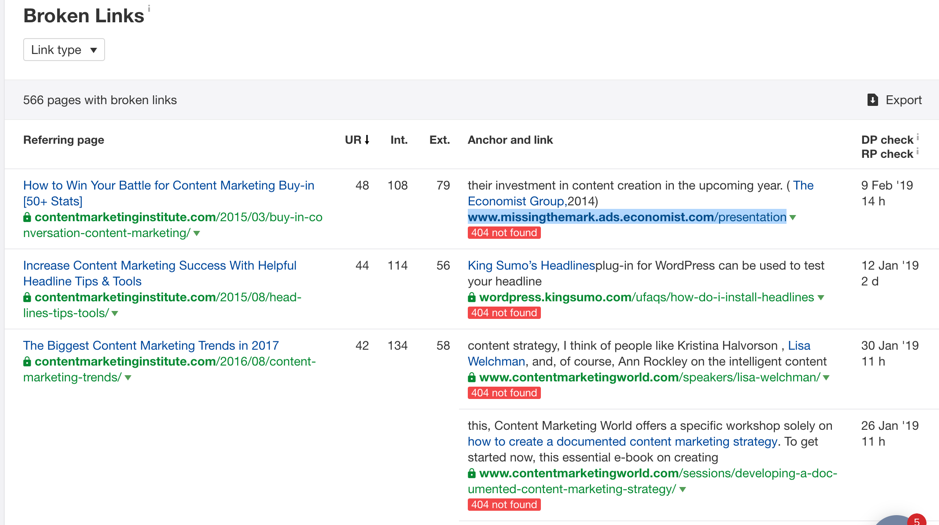
Task: Open 'How to Win Your Battle' page link
Action: click(x=168, y=193)
